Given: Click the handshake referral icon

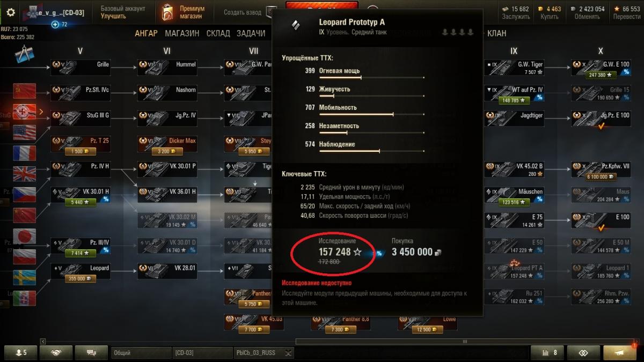Looking at the screenshot, I should click(56, 352).
